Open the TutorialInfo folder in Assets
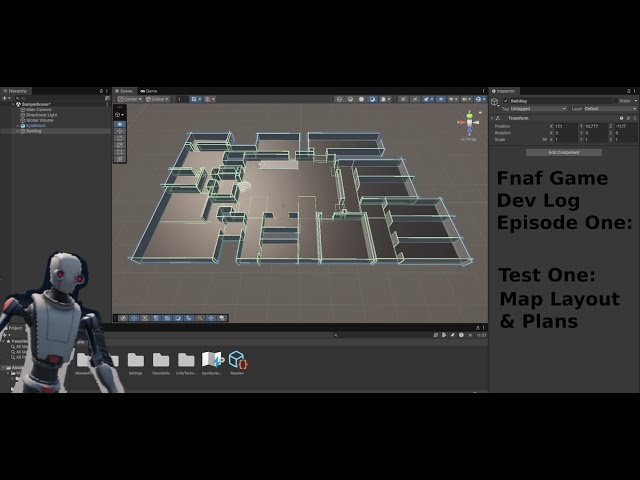This screenshot has width=640, height=480. coord(161,362)
